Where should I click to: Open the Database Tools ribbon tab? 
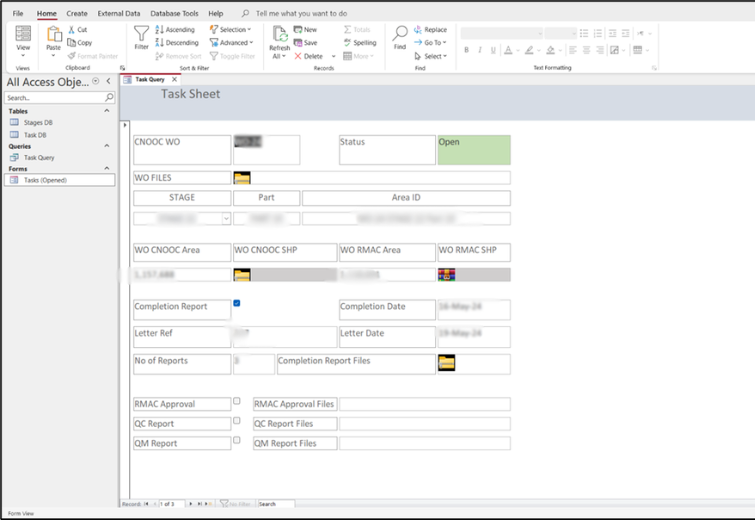[174, 14]
